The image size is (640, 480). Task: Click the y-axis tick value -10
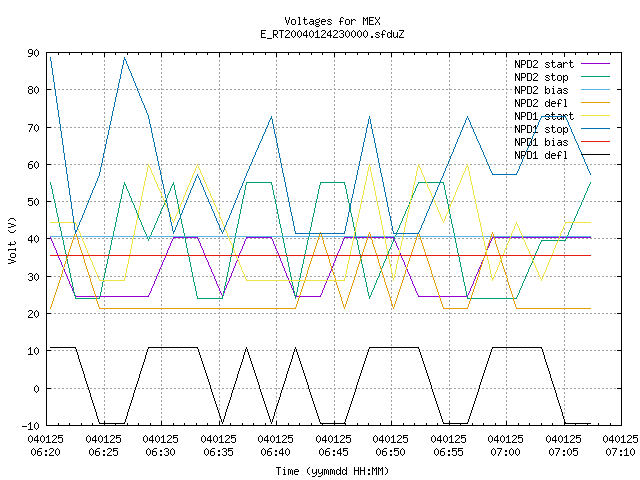click(x=31, y=426)
